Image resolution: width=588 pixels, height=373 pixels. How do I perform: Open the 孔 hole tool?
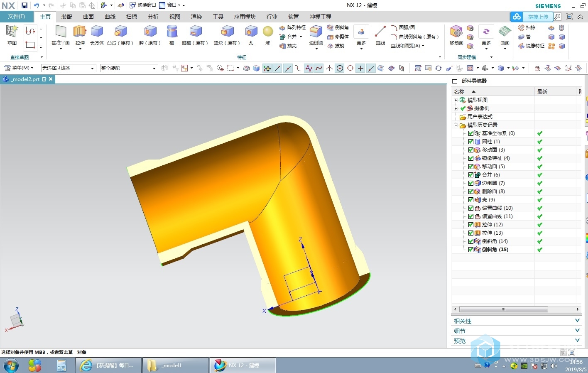point(251,35)
